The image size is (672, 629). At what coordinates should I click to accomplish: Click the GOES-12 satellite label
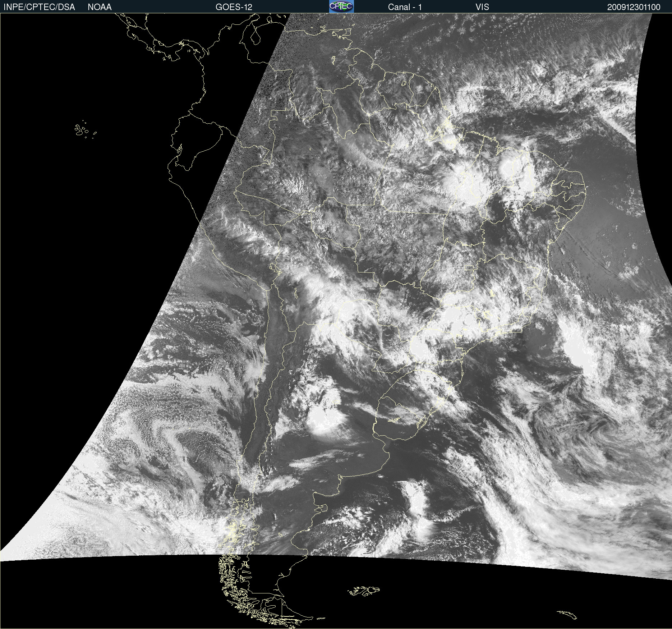pos(234,7)
